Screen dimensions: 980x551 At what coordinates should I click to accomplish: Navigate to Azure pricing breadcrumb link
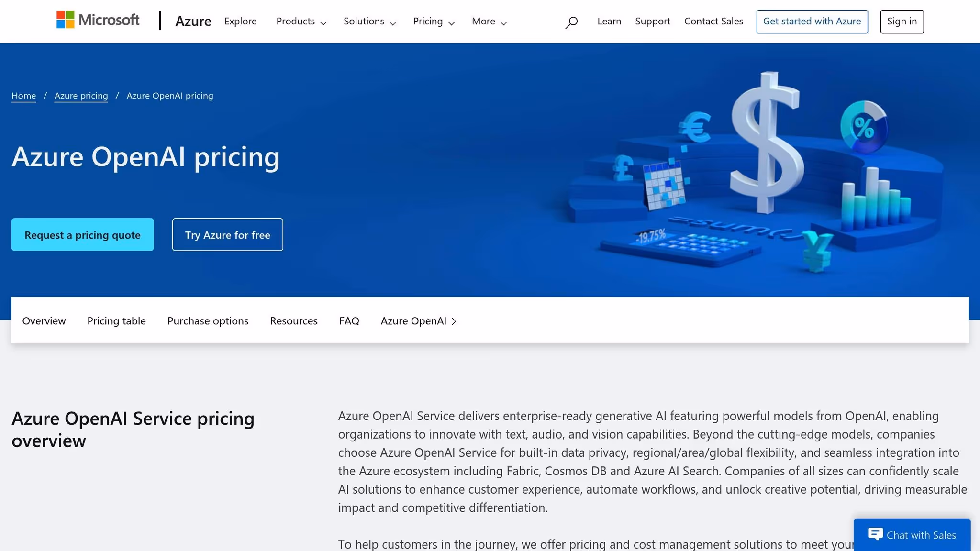pyautogui.click(x=81, y=96)
